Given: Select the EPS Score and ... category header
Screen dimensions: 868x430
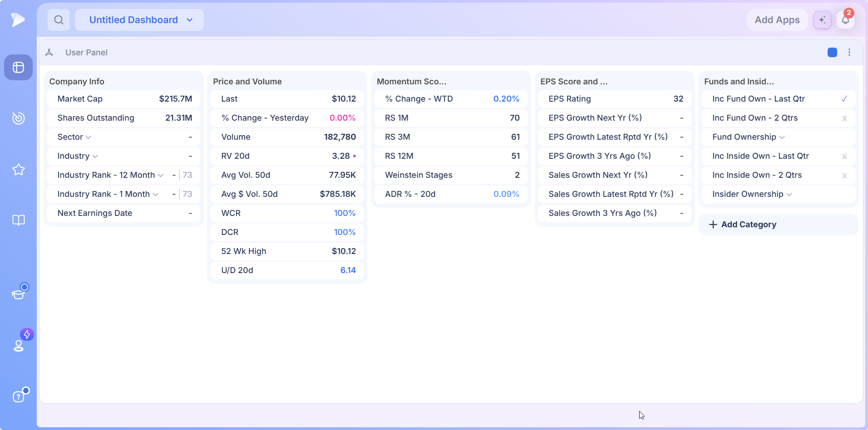Looking at the screenshot, I should click(x=574, y=82).
